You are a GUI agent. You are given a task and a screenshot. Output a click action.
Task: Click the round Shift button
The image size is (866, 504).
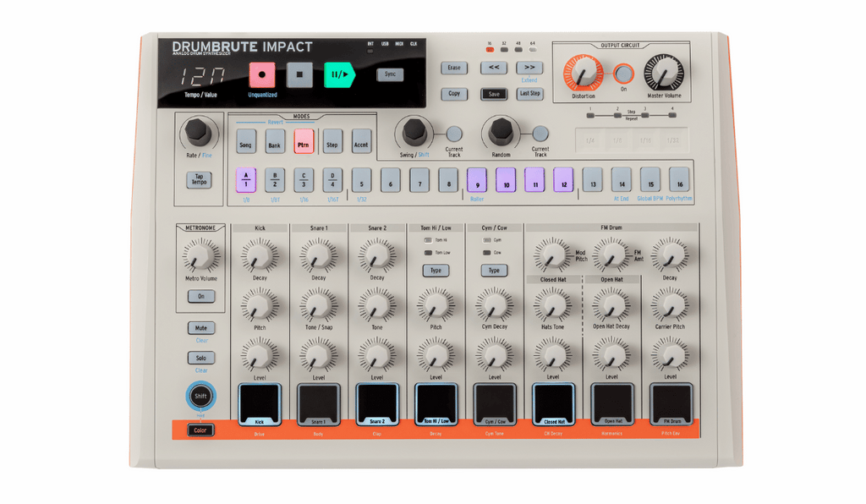click(x=200, y=396)
